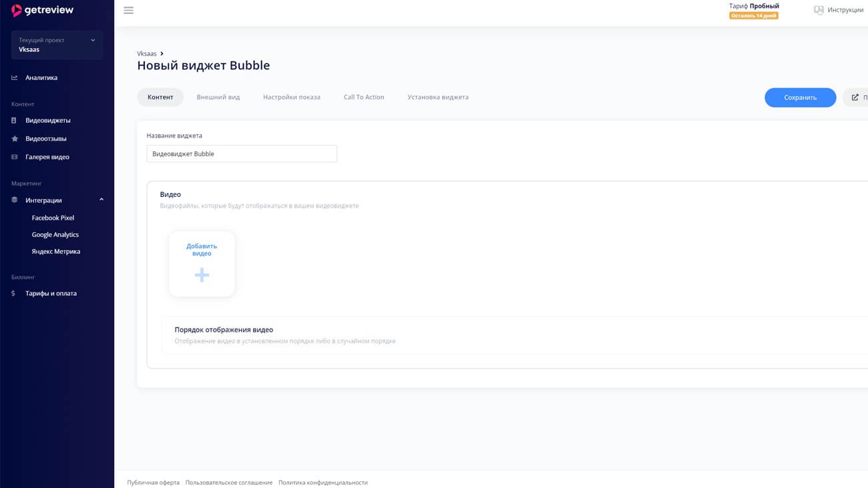Toggle the hamburger menu icon
Screen dimensions: 868x488
click(129, 11)
